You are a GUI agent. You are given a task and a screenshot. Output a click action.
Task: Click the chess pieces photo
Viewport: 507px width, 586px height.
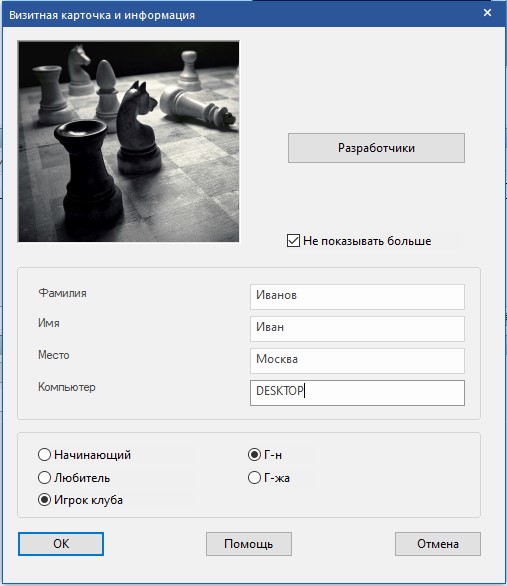129,141
